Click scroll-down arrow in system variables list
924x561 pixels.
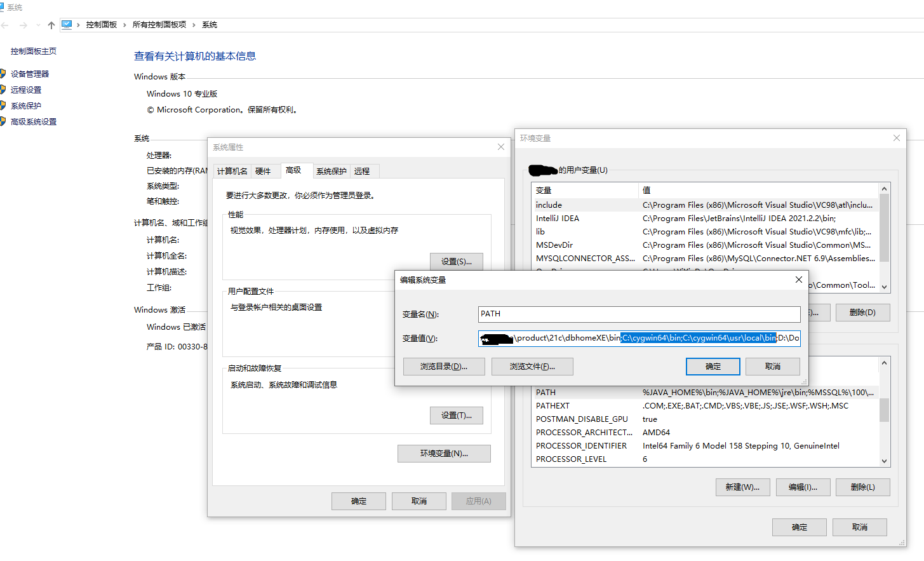[x=884, y=461]
